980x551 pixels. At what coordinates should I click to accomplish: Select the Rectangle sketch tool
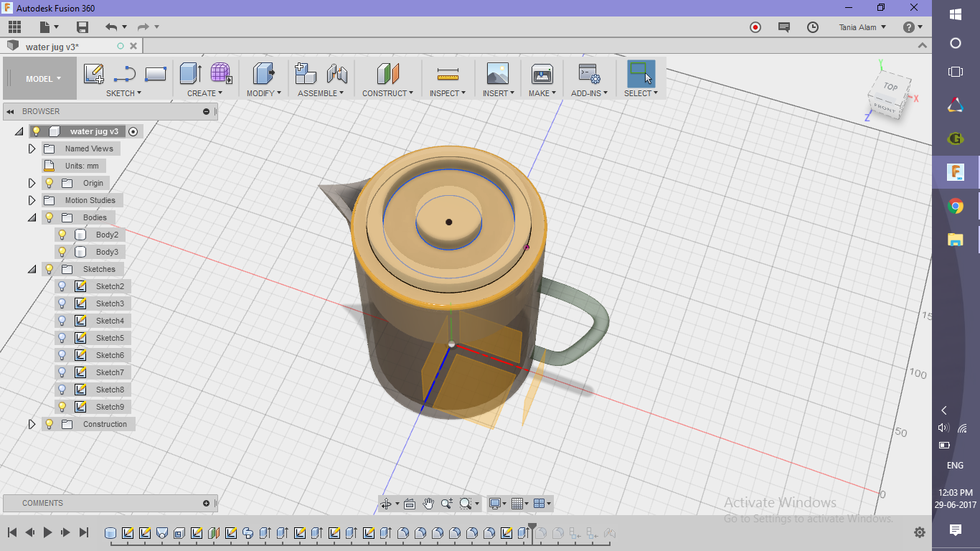[156, 74]
